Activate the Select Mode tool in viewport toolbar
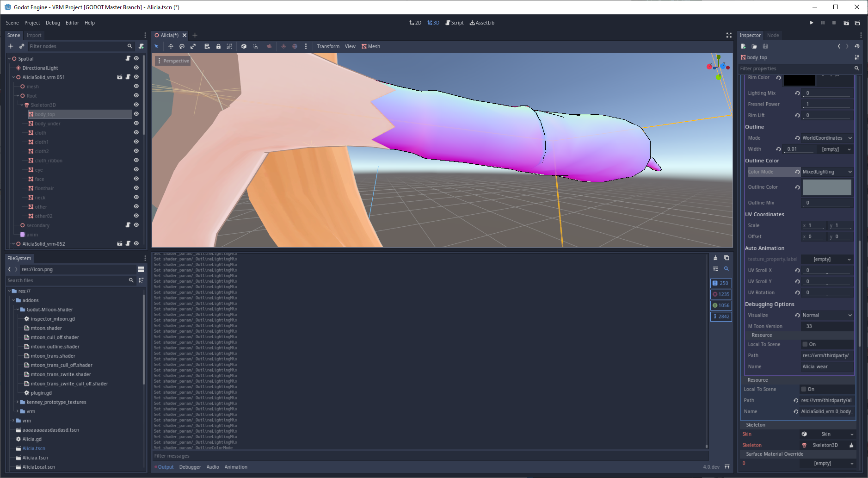Screen dimensions: 868x478 157,46
